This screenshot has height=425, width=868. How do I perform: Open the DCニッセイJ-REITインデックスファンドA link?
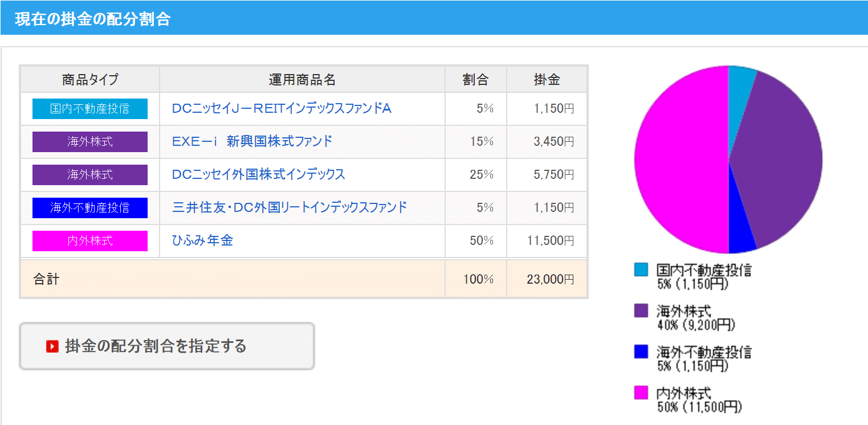(x=282, y=108)
